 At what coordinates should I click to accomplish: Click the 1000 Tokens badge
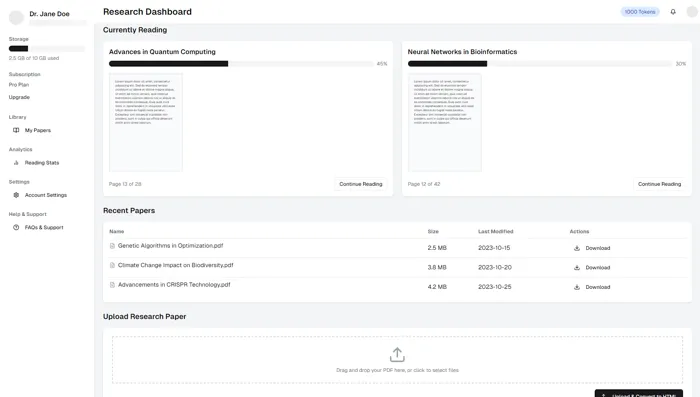pyautogui.click(x=640, y=12)
